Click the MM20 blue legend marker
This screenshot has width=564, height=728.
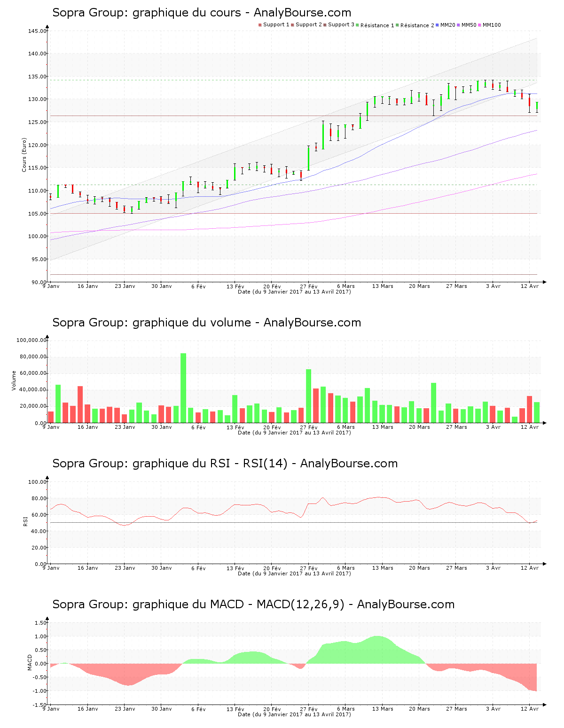click(x=438, y=25)
